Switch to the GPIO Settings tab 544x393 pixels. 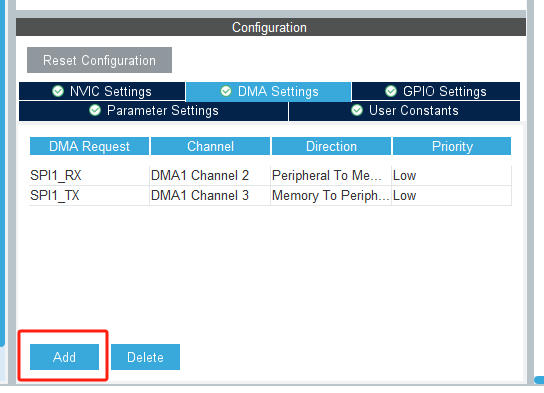click(436, 91)
